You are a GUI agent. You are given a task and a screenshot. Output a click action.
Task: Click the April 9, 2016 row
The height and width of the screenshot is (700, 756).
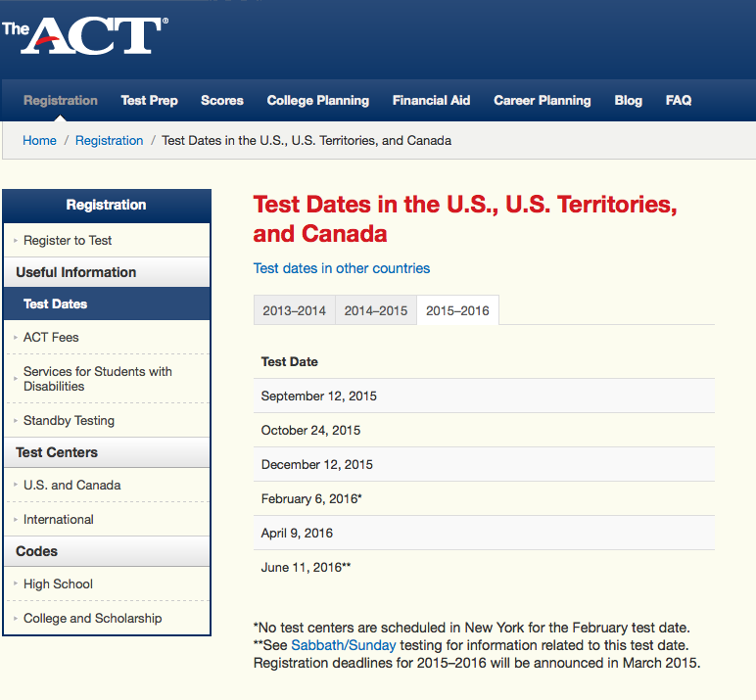pyautogui.click(x=484, y=533)
